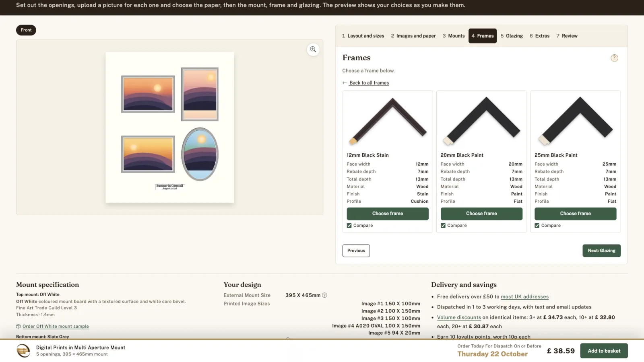Image resolution: width=644 pixels, height=362 pixels.
Task: Open Images and paper step
Action: pyautogui.click(x=413, y=36)
